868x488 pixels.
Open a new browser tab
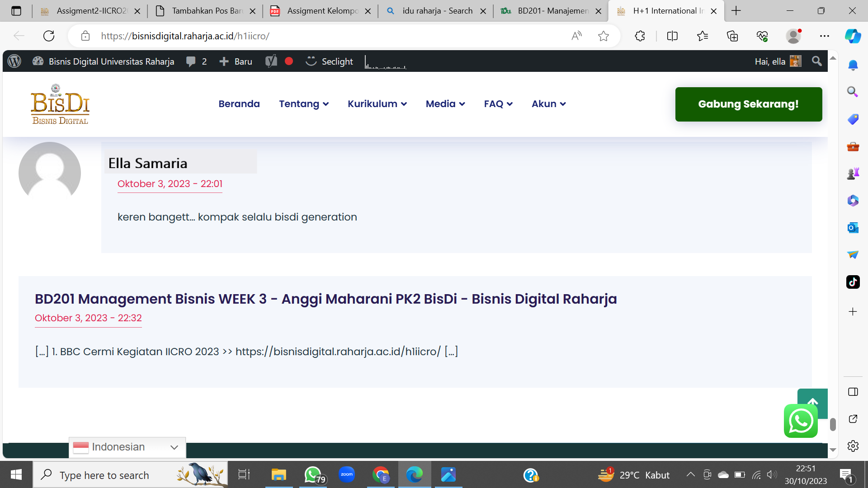tap(736, 11)
